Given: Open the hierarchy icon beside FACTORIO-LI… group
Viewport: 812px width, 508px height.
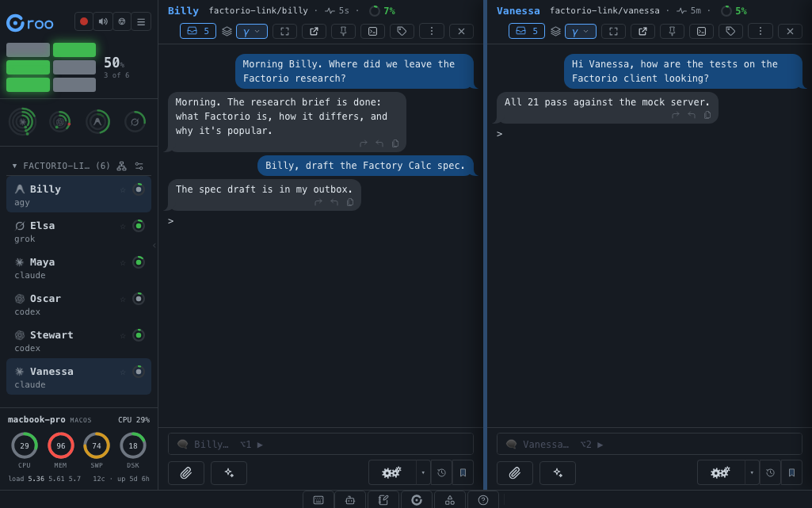Looking at the screenshot, I should pyautogui.click(x=122, y=166).
